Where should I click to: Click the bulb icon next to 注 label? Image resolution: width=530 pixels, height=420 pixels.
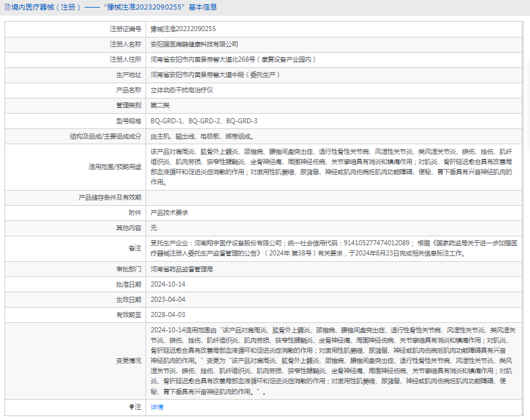click(x=132, y=407)
